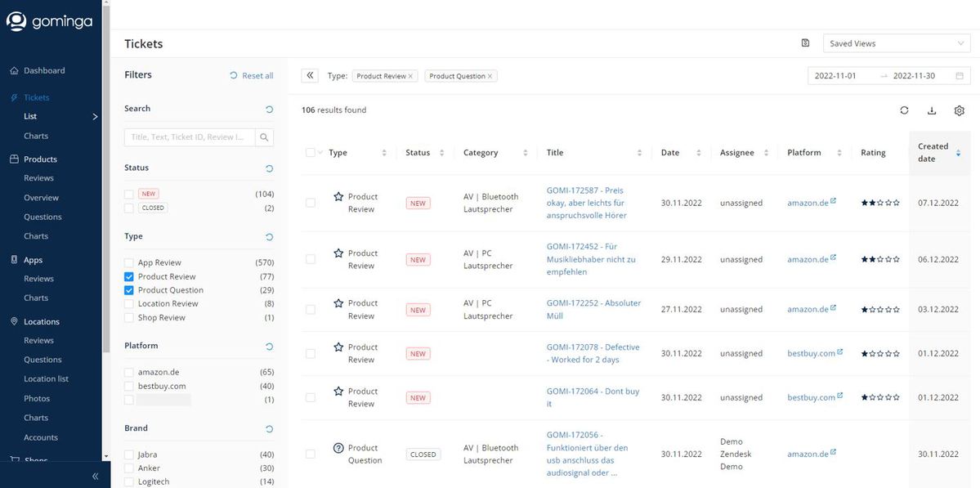
Task: Collapse the sidebar navigation
Action: [x=95, y=476]
